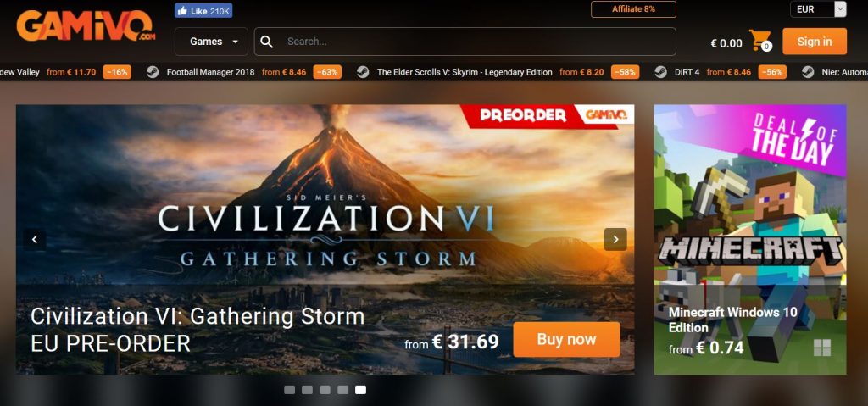The width and height of the screenshot is (868, 406).
Task: Focus the Search input field
Action: (465, 42)
